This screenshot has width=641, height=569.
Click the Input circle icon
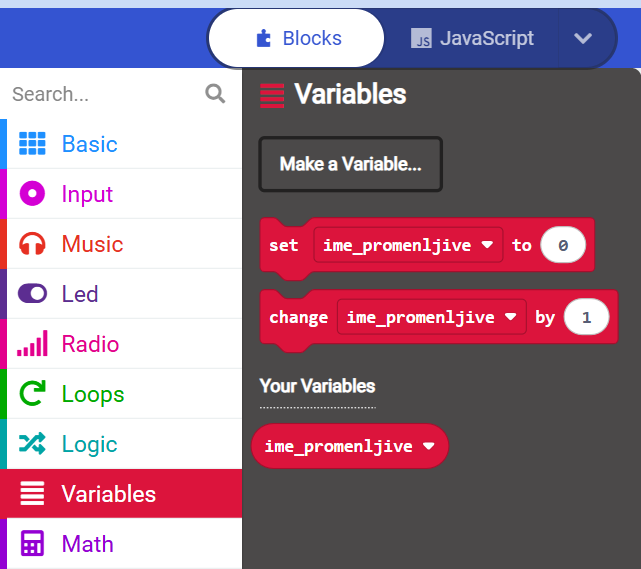coord(32,193)
